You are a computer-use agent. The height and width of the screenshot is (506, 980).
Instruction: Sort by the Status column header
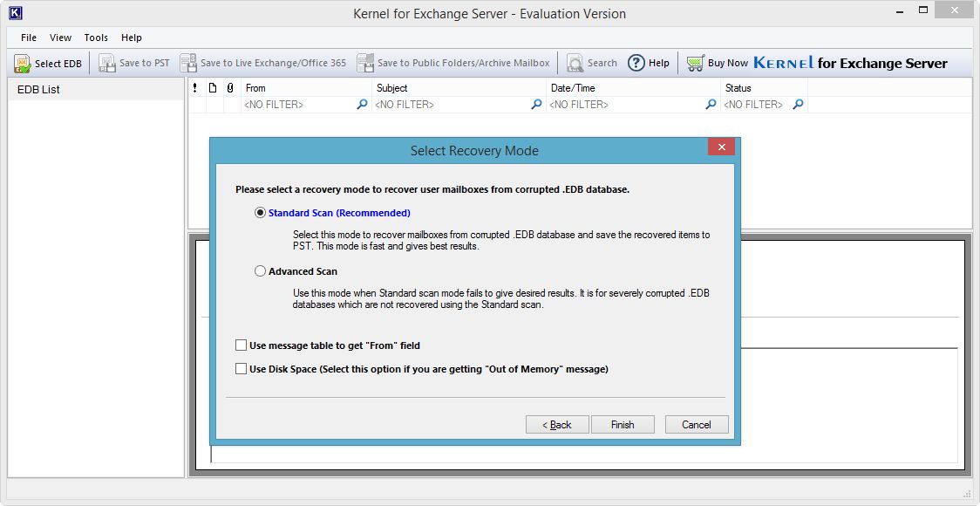pyautogui.click(x=764, y=88)
